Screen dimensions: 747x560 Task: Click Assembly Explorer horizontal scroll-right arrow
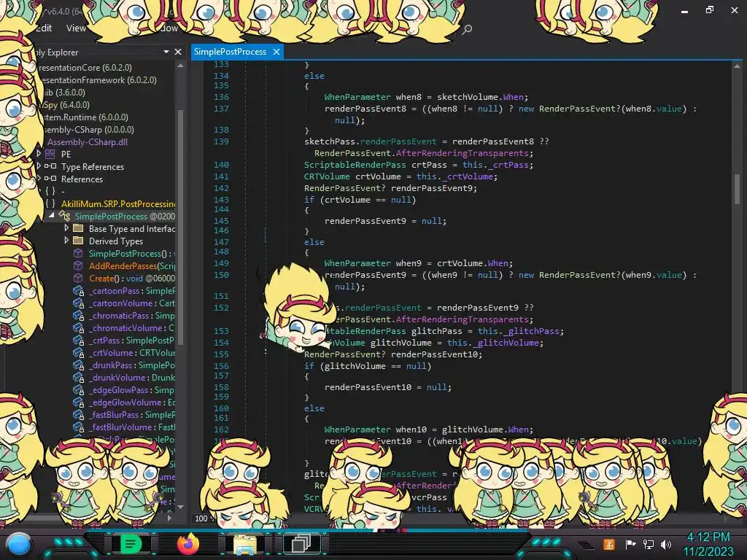tap(169, 517)
